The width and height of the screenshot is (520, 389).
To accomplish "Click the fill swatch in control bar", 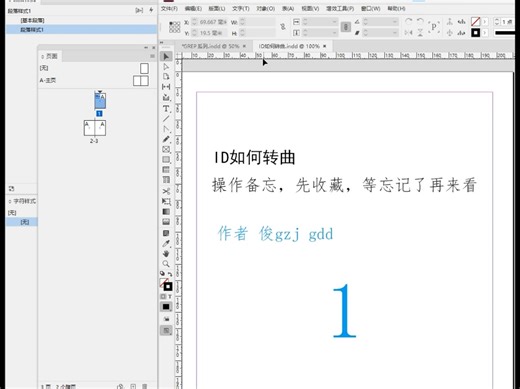I will pyautogui.click(x=475, y=22).
